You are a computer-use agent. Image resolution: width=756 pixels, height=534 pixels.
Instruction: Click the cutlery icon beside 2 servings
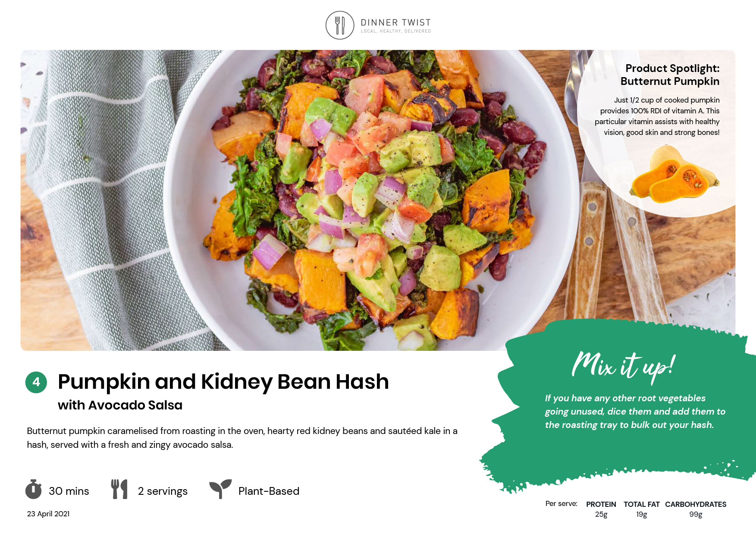point(119,489)
